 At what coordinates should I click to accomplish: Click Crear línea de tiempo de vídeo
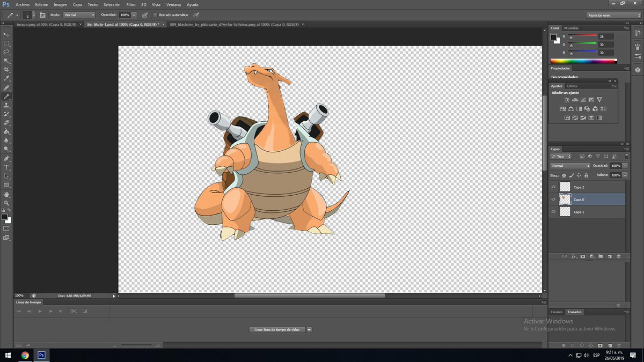277,330
